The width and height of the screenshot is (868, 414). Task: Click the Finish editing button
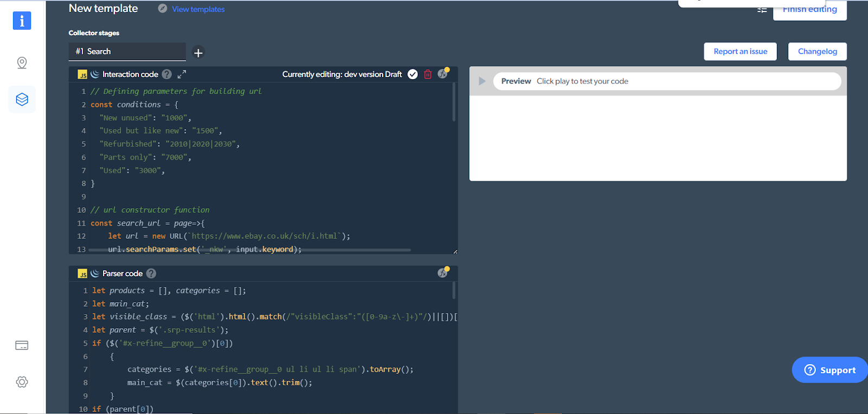point(810,10)
